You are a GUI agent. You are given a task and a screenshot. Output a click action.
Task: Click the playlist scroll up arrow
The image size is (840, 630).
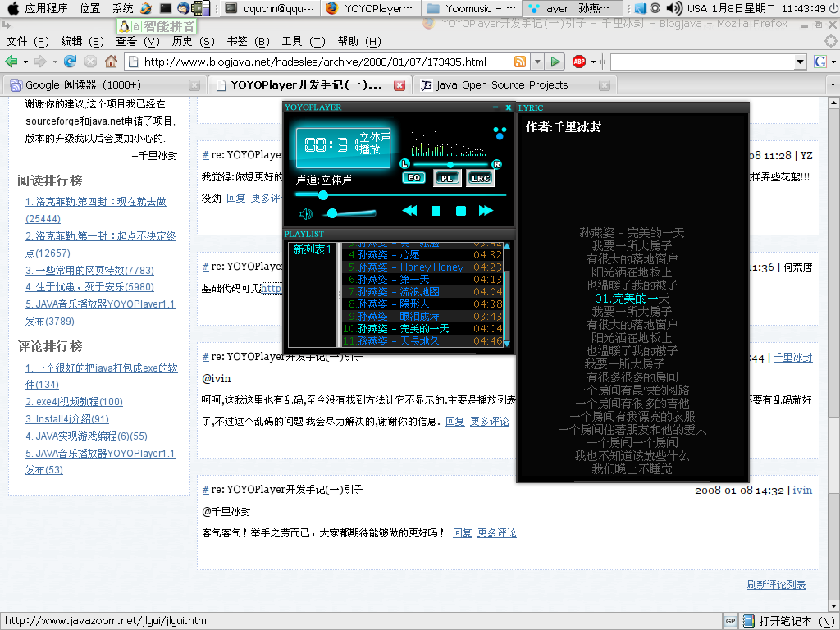point(507,246)
